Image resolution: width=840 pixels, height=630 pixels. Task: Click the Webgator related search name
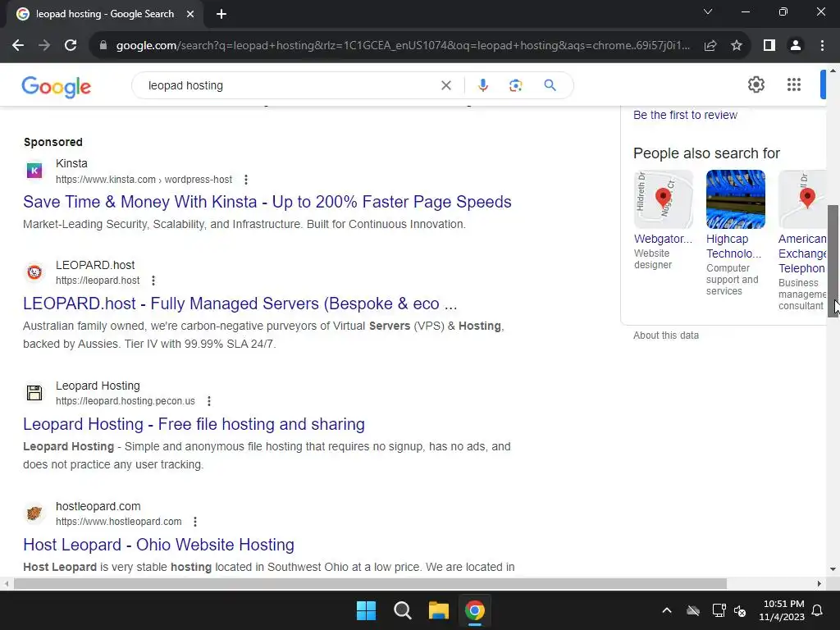(663, 239)
